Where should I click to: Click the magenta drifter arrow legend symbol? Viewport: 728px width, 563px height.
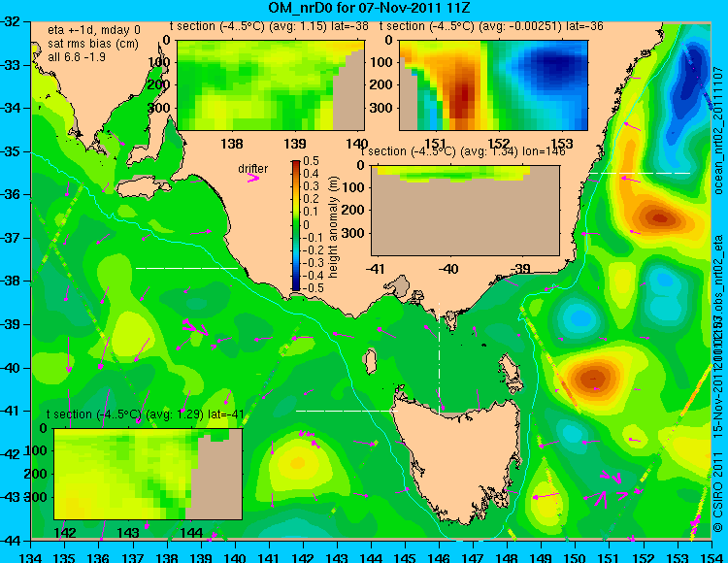(253, 178)
